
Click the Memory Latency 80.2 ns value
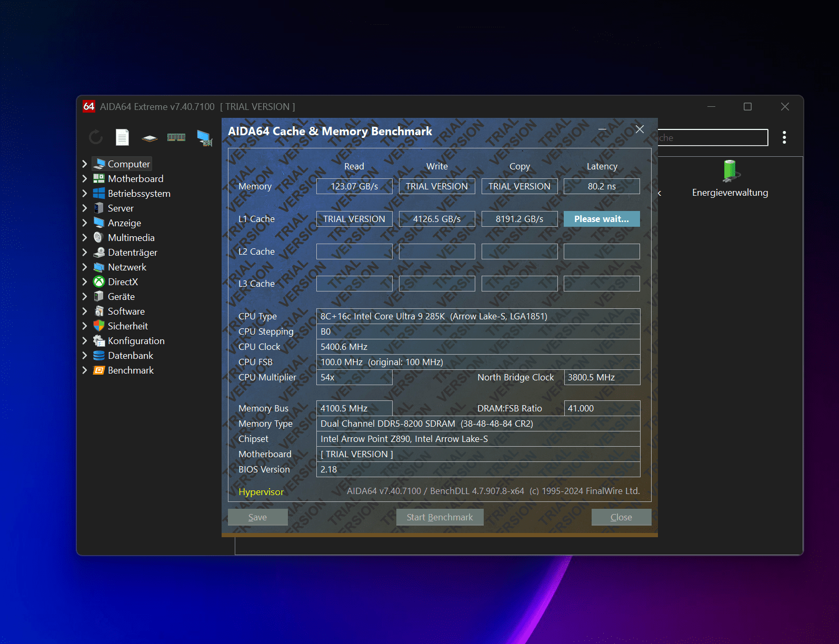(x=602, y=186)
